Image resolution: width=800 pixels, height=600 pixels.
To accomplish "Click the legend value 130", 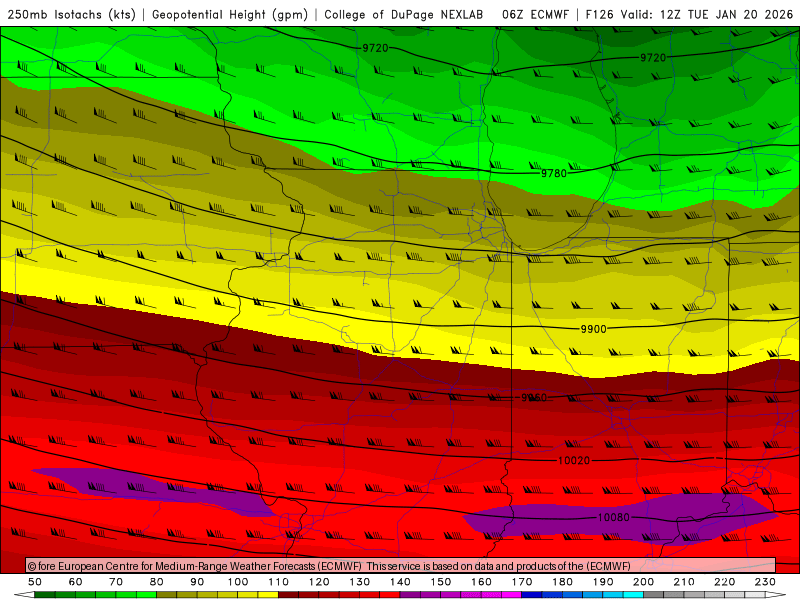I will click(360, 582).
